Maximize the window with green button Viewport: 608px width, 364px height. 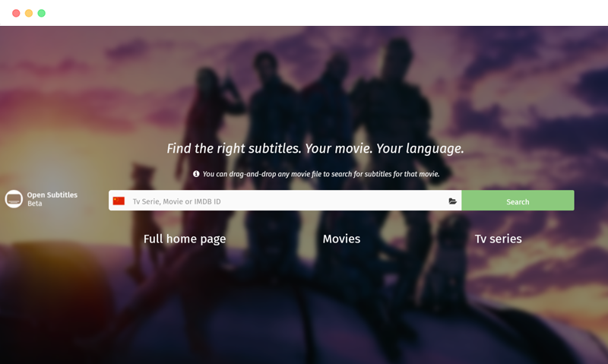pos(42,13)
